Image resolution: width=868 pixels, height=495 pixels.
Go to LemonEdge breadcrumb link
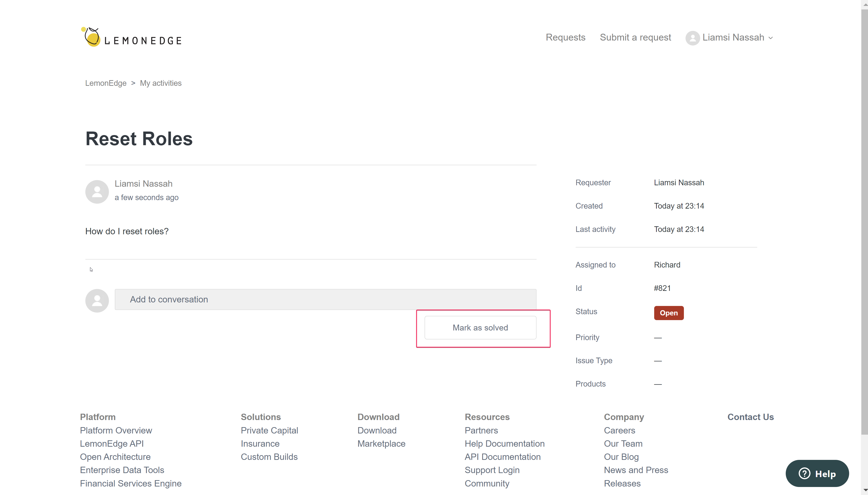pos(106,83)
